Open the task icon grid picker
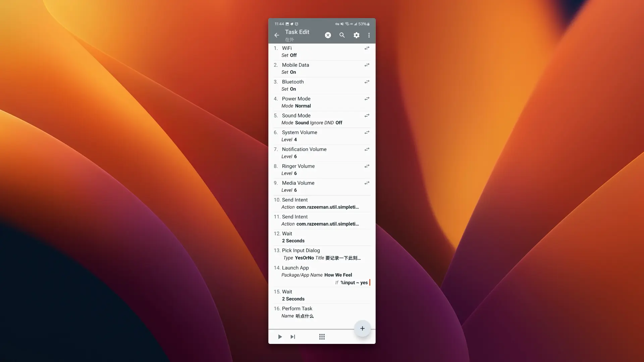 click(322, 337)
